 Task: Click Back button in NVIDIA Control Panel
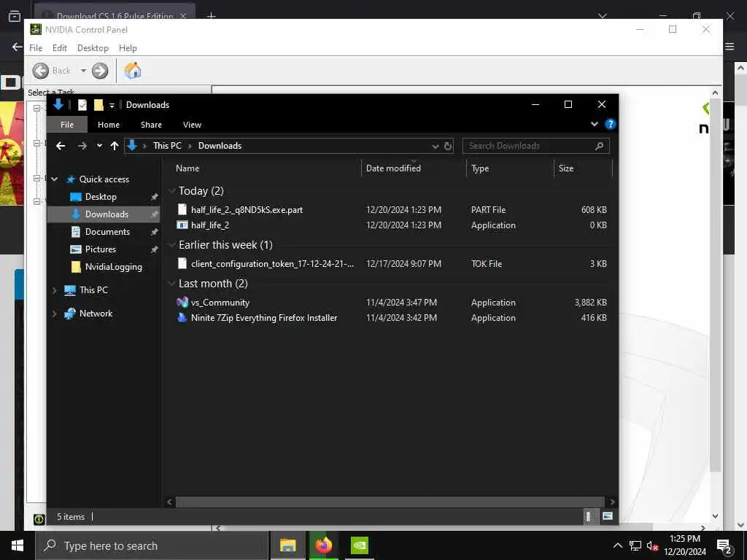click(52, 71)
